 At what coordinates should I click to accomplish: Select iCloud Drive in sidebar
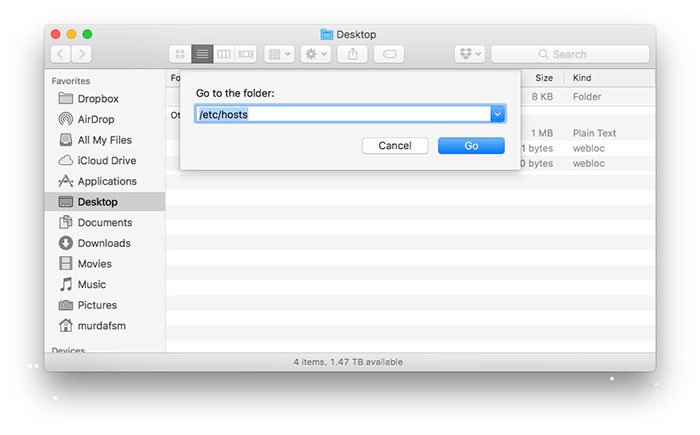click(x=106, y=161)
